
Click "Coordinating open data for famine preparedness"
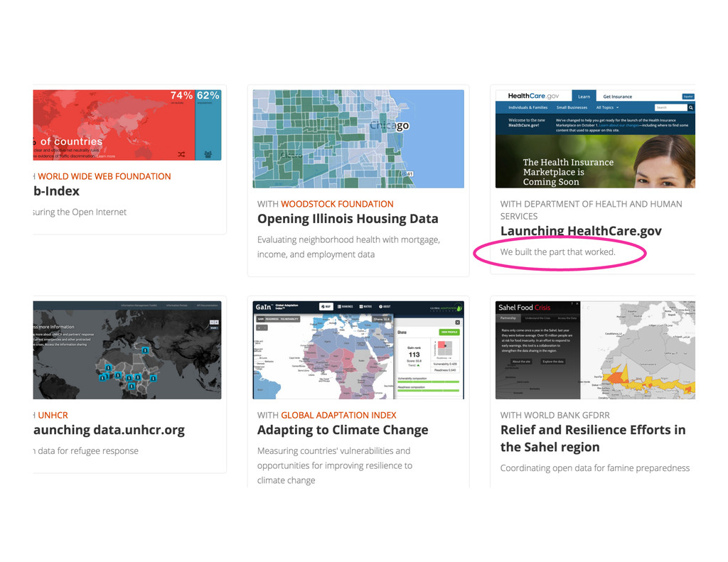pyautogui.click(x=595, y=468)
